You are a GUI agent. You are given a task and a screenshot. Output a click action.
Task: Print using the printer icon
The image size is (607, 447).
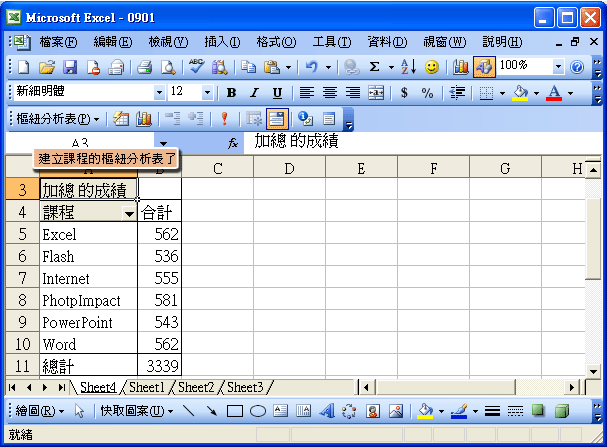(144, 67)
